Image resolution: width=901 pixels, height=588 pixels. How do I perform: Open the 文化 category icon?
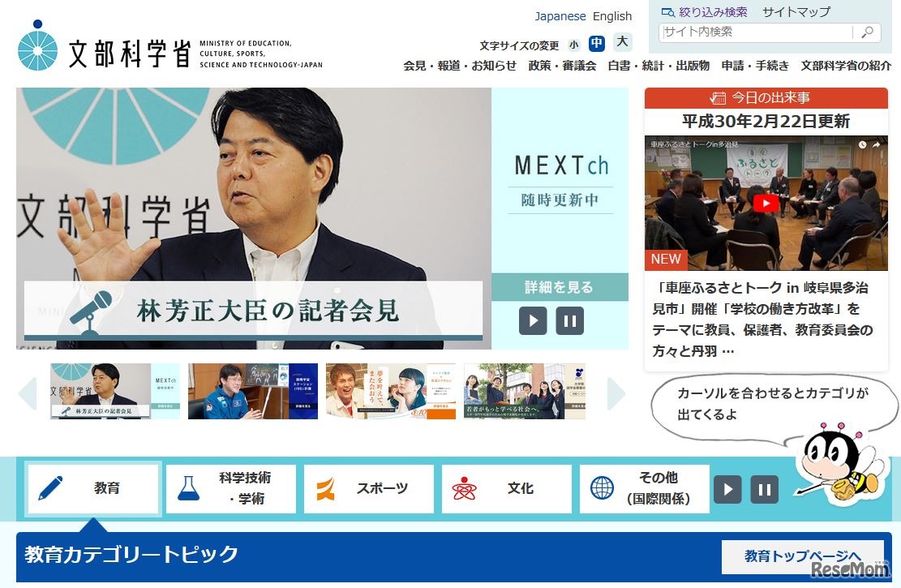click(x=463, y=487)
